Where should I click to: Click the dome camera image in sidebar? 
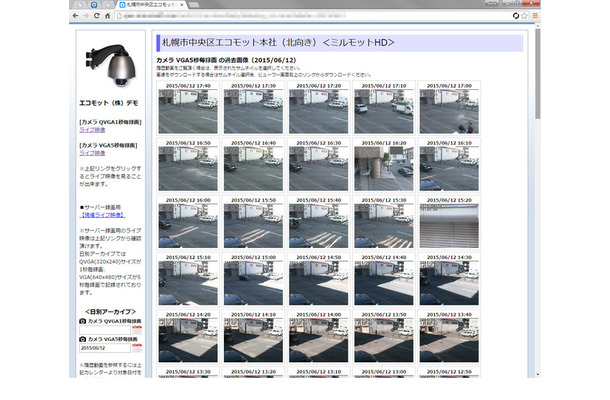(110, 65)
